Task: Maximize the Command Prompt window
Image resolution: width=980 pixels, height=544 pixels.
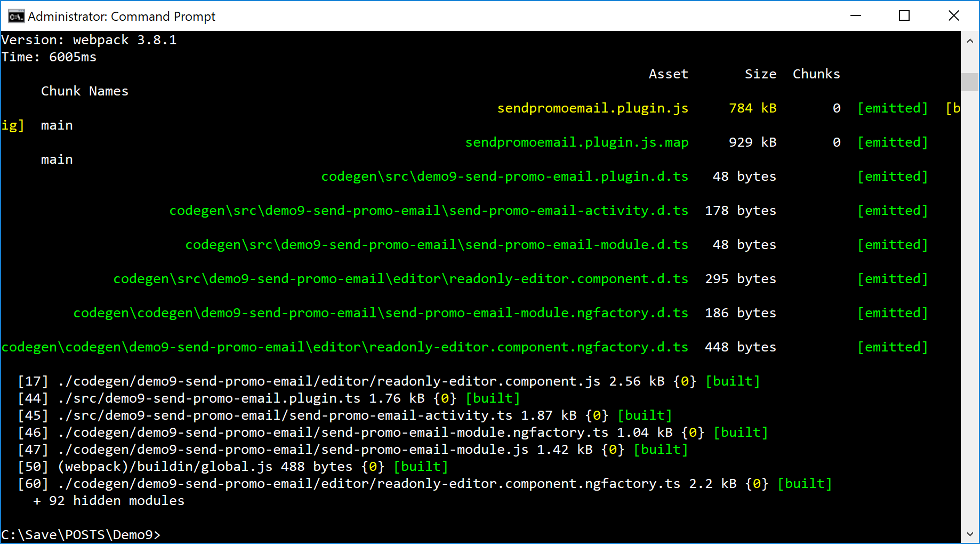Action: pyautogui.click(x=904, y=16)
